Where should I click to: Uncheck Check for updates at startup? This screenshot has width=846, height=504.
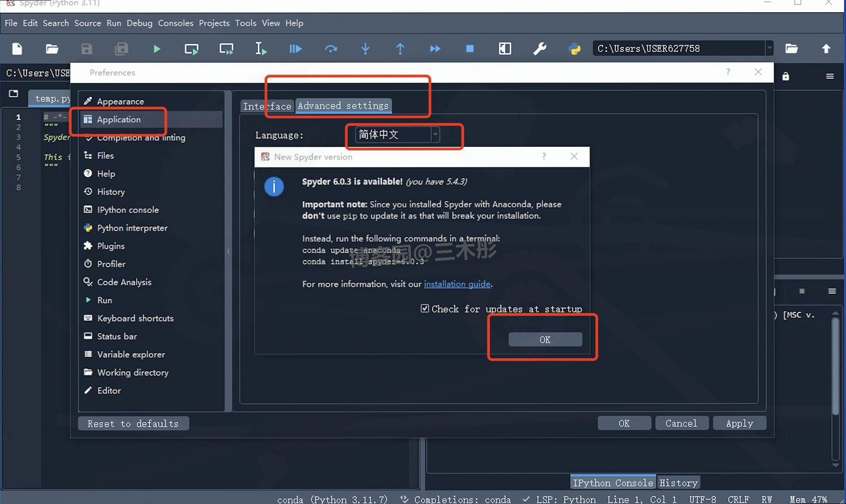pos(425,308)
